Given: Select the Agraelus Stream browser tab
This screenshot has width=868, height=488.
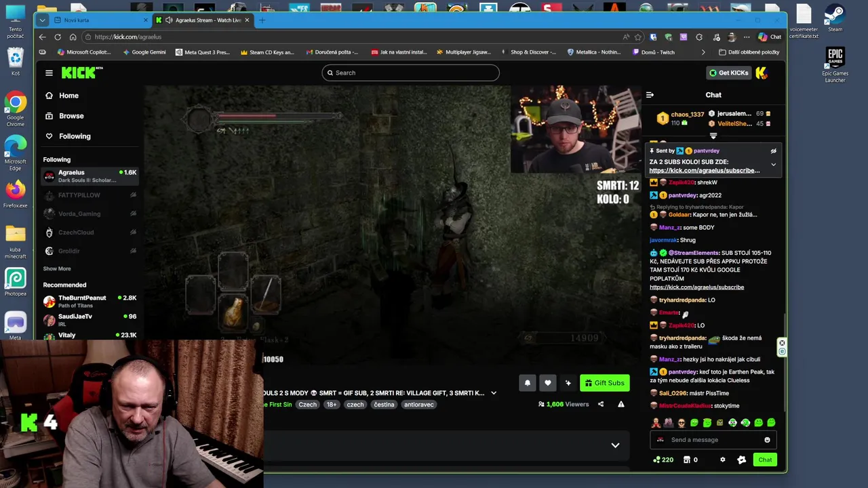Looking at the screenshot, I should [203, 20].
